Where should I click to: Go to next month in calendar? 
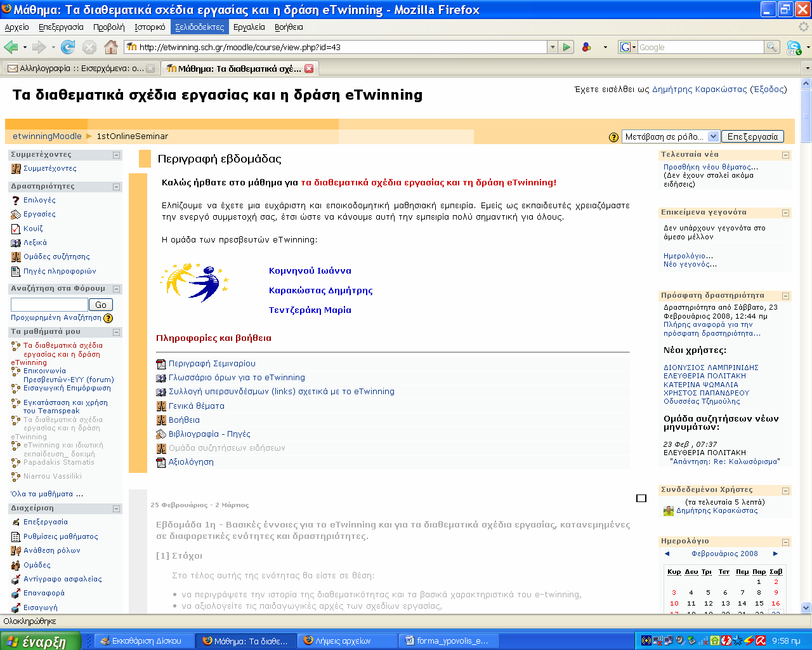(775, 554)
